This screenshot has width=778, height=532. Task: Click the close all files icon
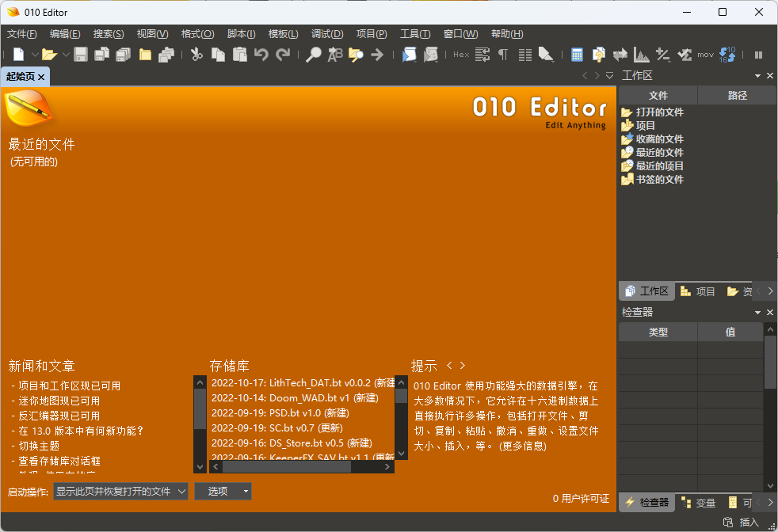[x=166, y=55]
